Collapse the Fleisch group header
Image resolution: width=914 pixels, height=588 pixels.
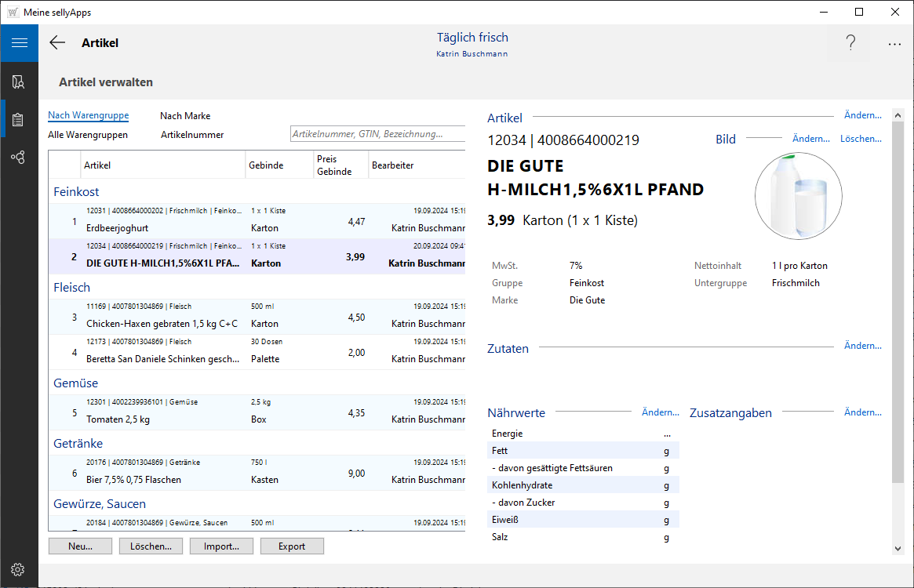(x=72, y=288)
